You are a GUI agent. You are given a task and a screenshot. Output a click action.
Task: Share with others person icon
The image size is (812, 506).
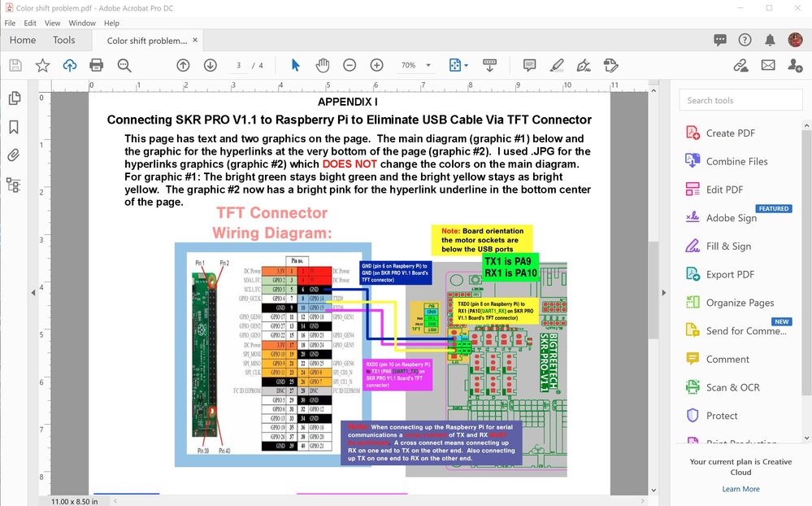(795, 65)
